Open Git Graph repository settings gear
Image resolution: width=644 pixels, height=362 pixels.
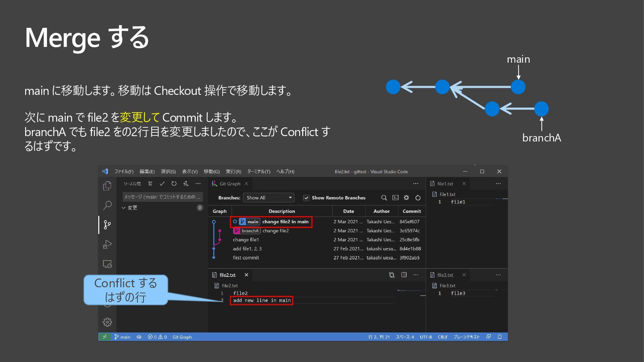(406, 198)
